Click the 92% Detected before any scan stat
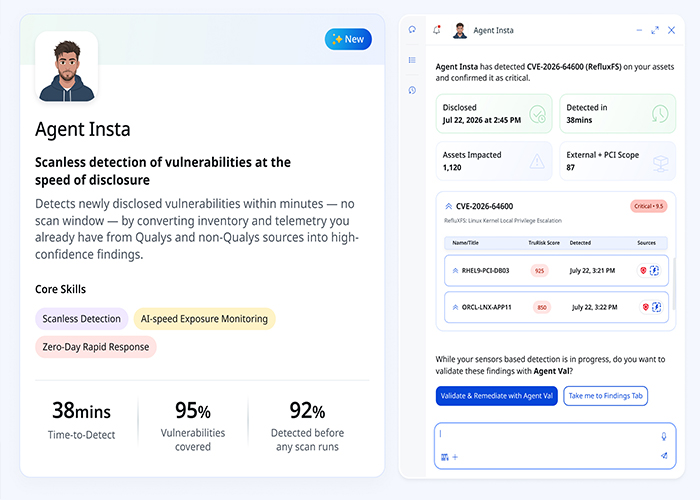The height and width of the screenshot is (500, 700). click(307, 425)
